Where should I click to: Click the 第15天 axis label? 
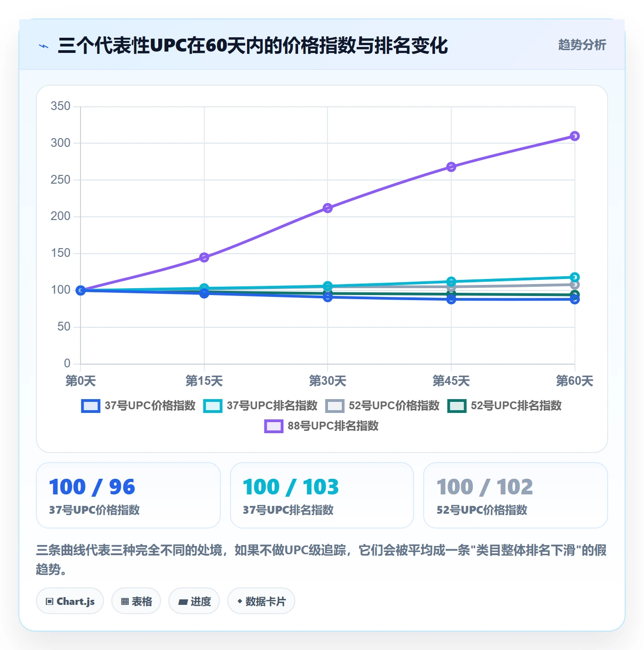tap(204, 381)
